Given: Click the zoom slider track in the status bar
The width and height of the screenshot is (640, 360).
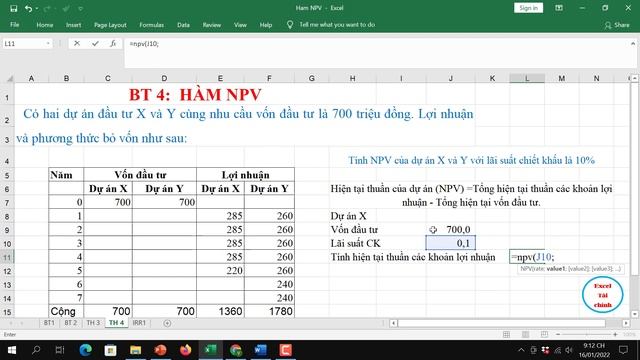Looking at the screenshot, I should tap(587, 335).
